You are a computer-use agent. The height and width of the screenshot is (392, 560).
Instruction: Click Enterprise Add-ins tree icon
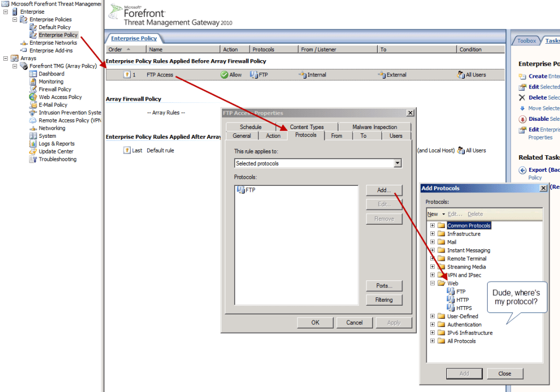(x=24, y=50)
